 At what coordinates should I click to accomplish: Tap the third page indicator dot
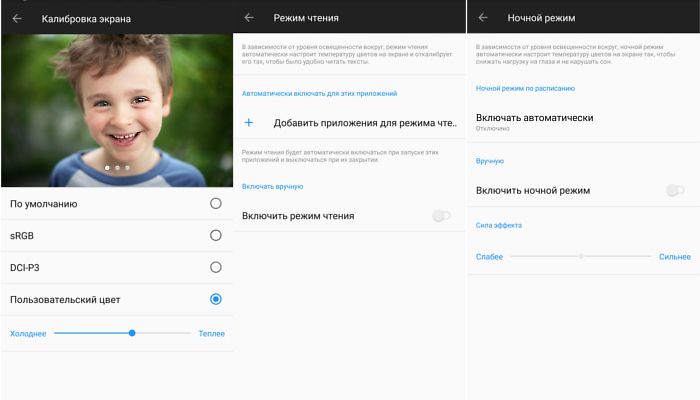pyautogui.click(x=127, y=168)
